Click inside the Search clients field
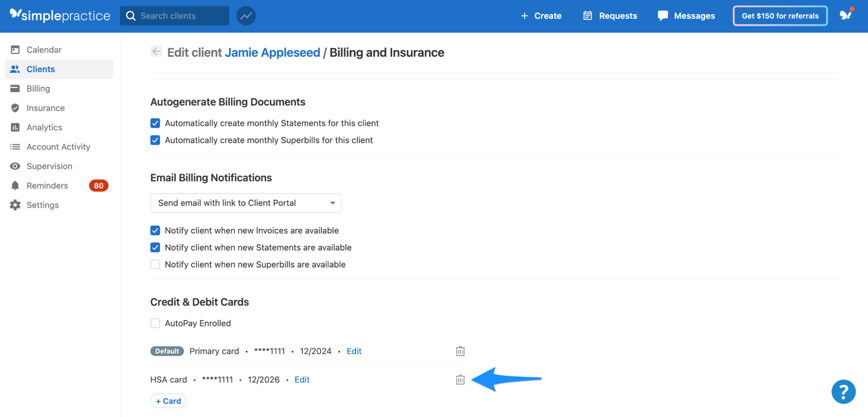Screen dimensions: 868x417 click(x=178, y=16)
